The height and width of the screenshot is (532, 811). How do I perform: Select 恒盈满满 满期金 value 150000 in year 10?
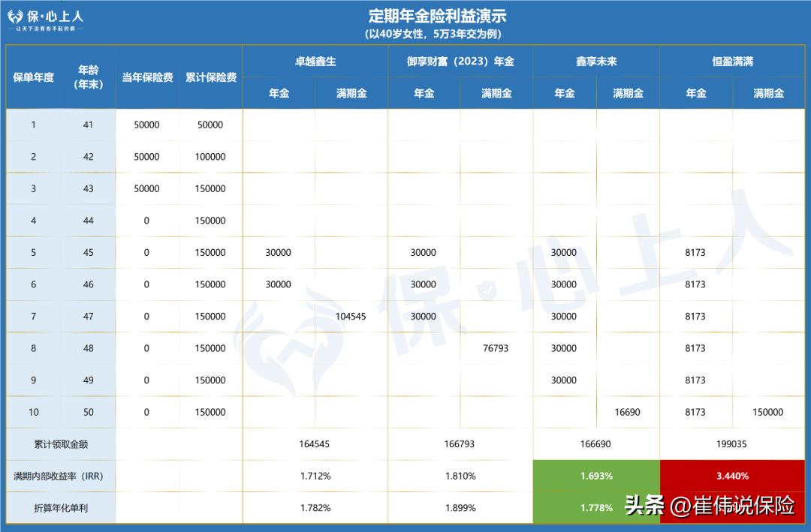(x=767, y=413)
